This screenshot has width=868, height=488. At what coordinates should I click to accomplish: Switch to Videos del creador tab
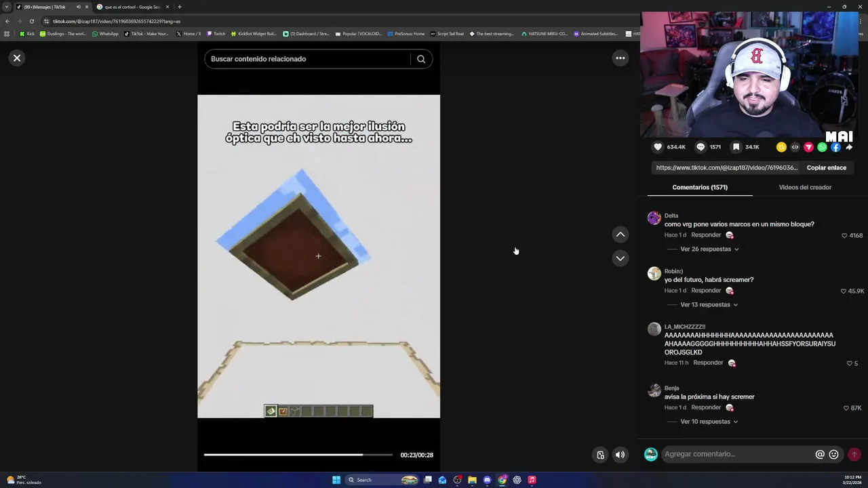click(805, 187)
